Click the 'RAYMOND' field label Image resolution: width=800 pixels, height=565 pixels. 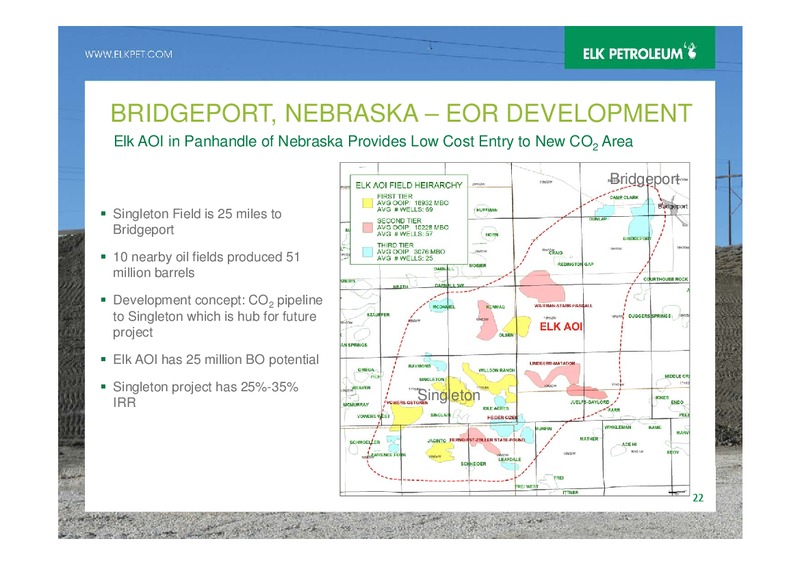click(419, 366)
